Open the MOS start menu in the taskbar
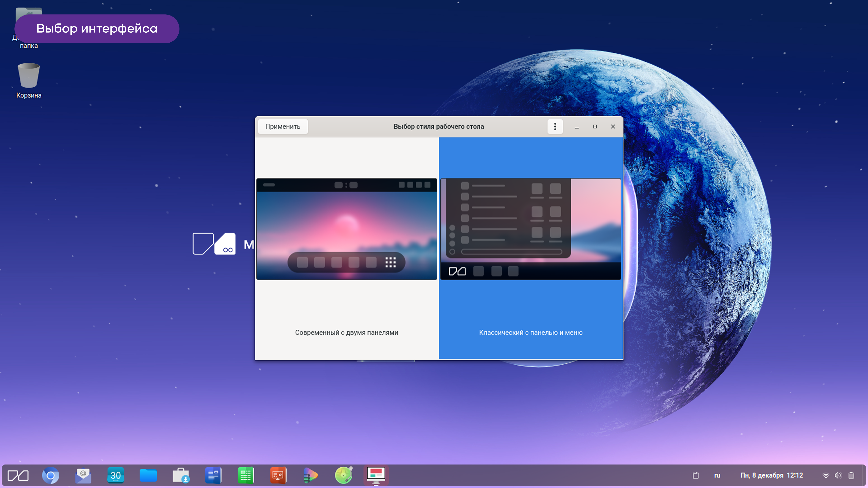The width and height of the screenshot is (868, 488). 18,475
